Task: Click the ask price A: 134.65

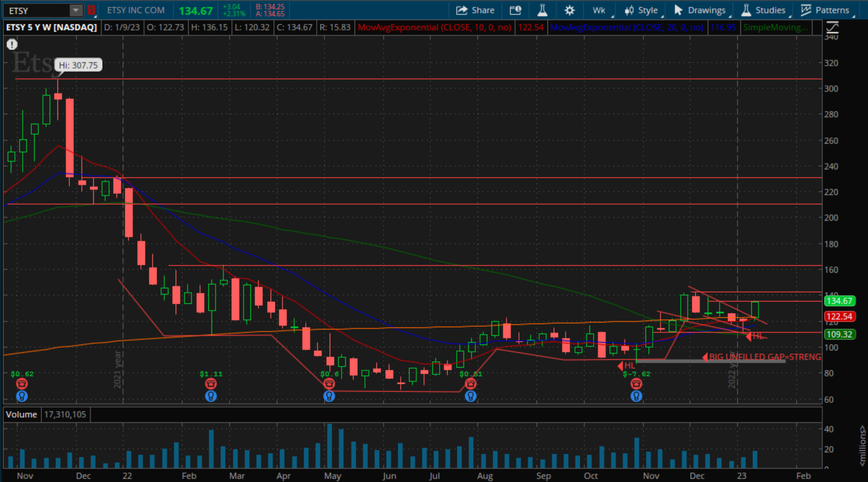Action: 270,14
